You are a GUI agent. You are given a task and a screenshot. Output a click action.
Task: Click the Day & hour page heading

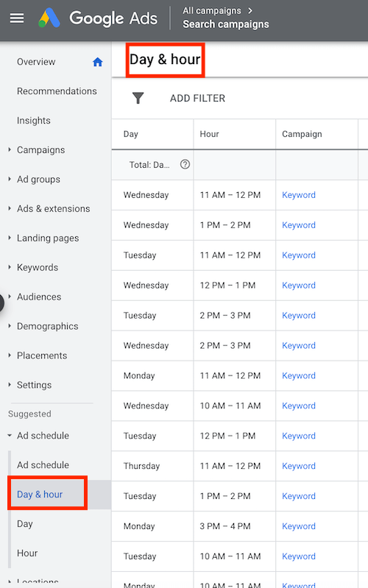pos(165,60)
